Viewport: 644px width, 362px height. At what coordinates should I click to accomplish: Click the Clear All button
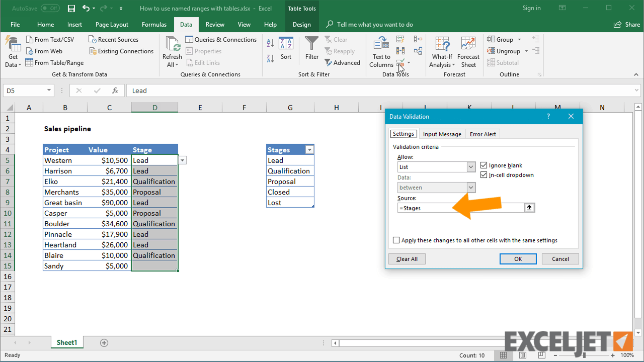[407, 258]
